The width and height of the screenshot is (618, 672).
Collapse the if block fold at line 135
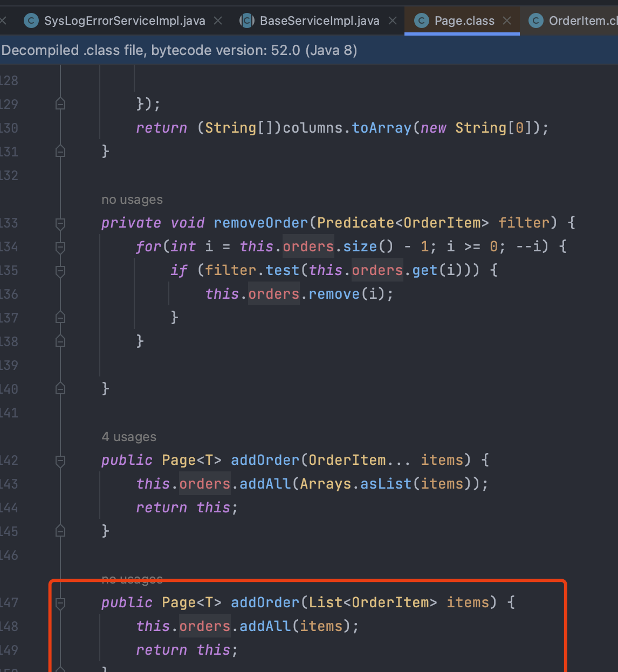click(x=60, y=271)
